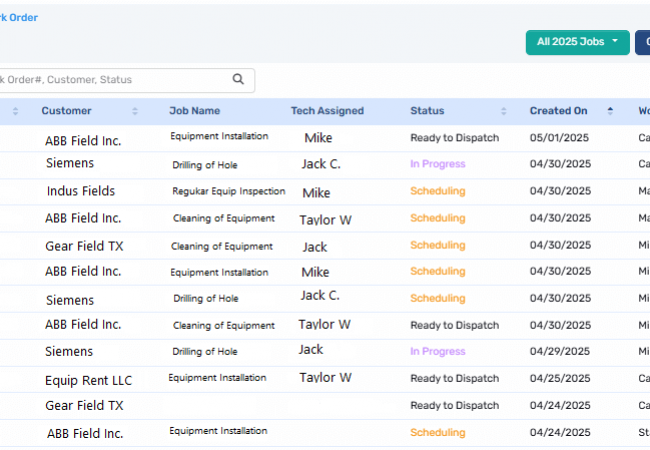
Task: Click Equipment Installation dated 05/01/2025
Action: 219,136
